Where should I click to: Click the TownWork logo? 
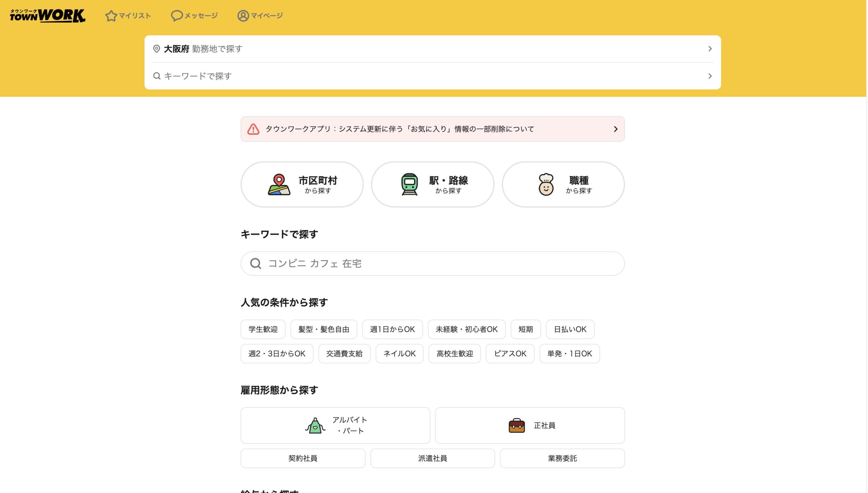47,16
